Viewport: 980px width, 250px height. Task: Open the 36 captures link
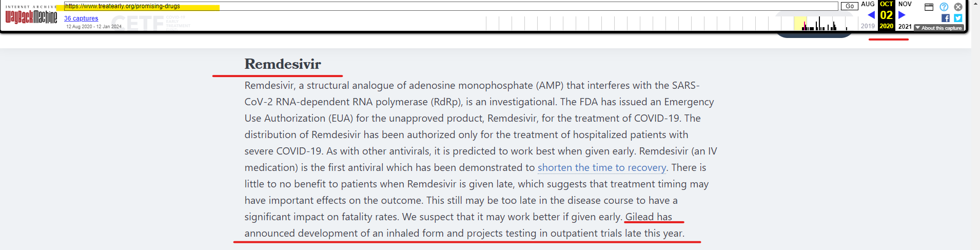81,18
